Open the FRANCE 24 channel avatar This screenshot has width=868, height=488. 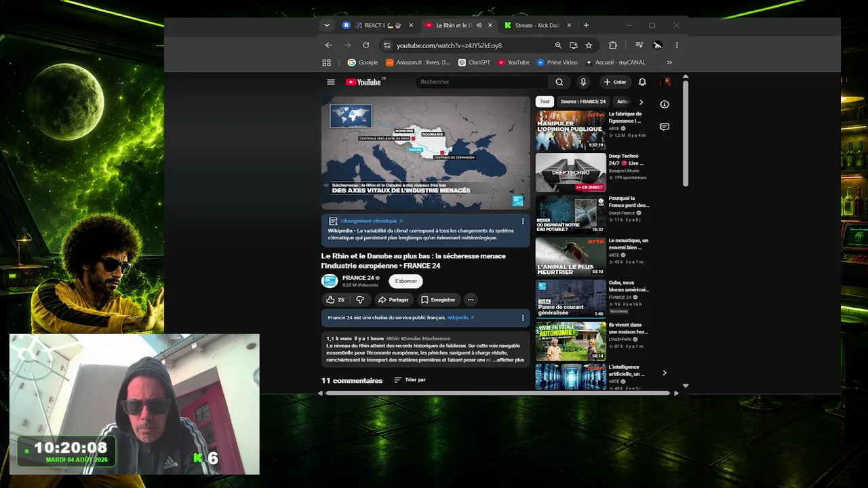[x=330, y=281]
